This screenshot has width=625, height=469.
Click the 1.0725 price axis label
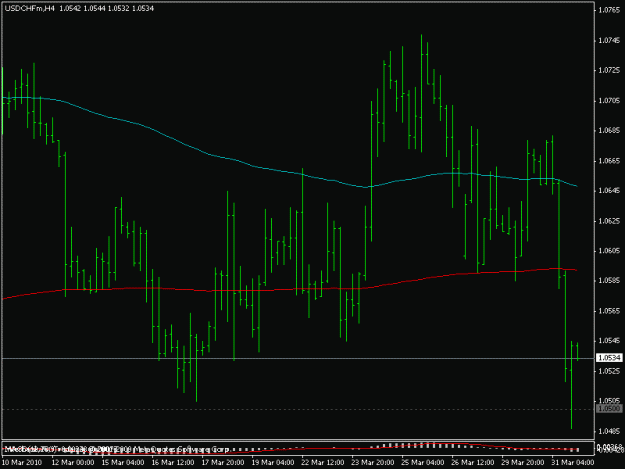[x=609, y=70]
